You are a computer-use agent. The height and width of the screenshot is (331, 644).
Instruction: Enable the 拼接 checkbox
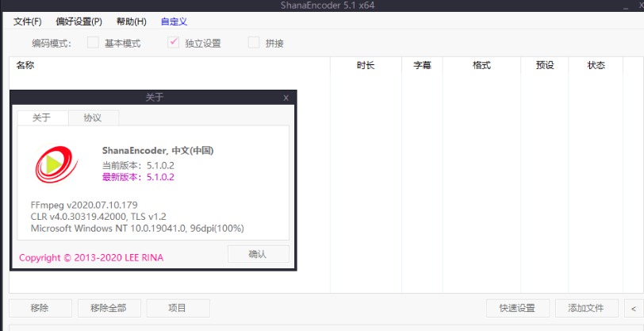point(254,43)
